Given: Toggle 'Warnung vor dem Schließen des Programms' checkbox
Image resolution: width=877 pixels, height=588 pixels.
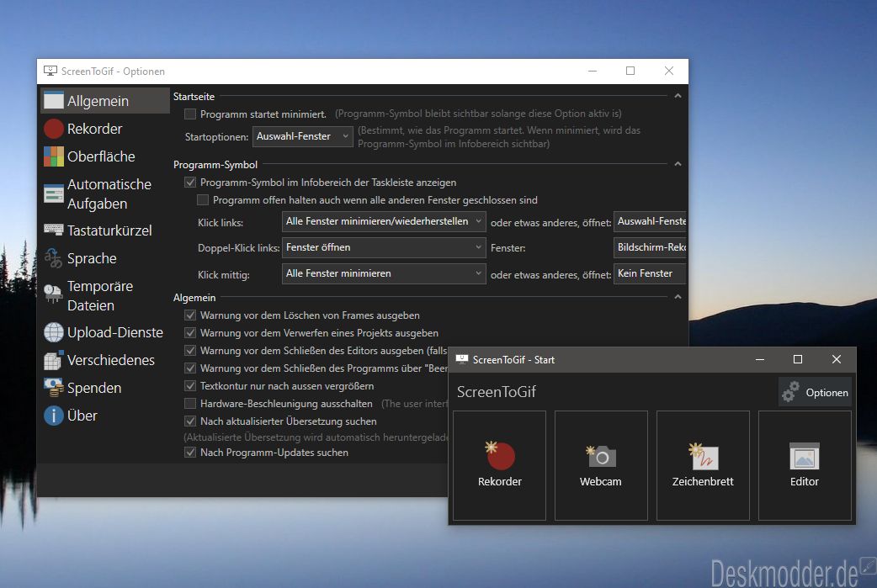Looking at the screenshot, I should click(190, 368).
